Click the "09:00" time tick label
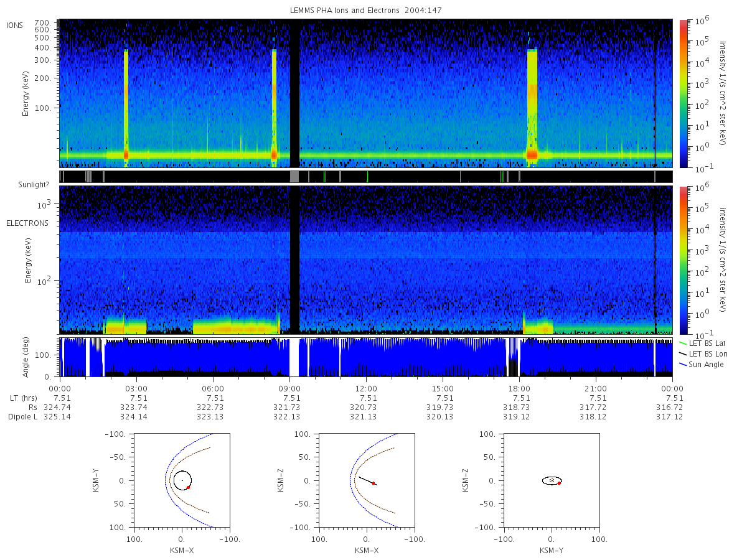 coord(290,388)
